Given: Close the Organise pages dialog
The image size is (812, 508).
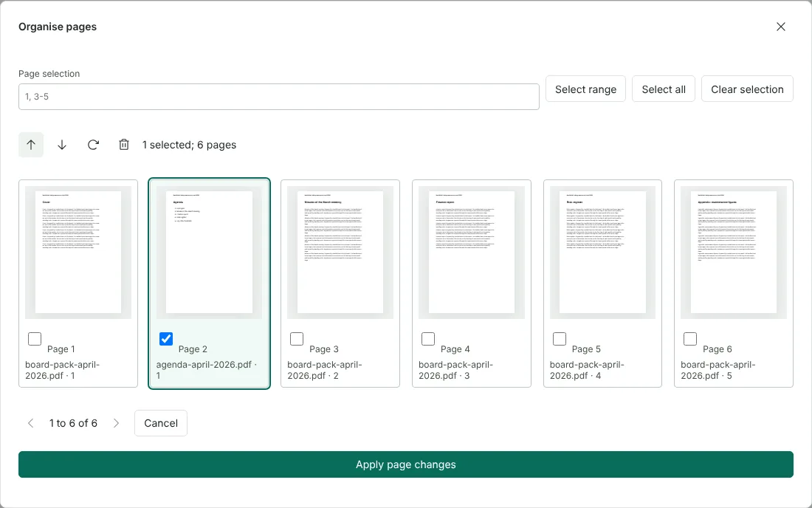Looking at the screenshot, I should coord(781,27).
